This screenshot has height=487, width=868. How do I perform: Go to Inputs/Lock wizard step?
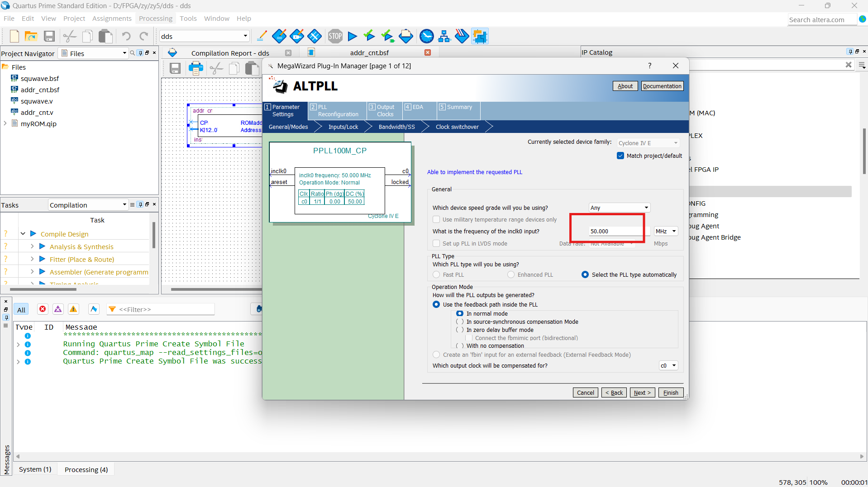point(343,127)
